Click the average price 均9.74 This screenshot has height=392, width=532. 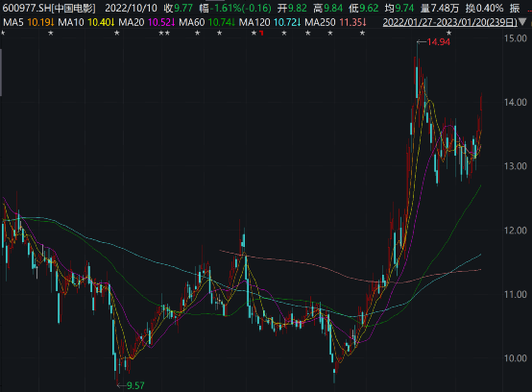coord(399,8)
